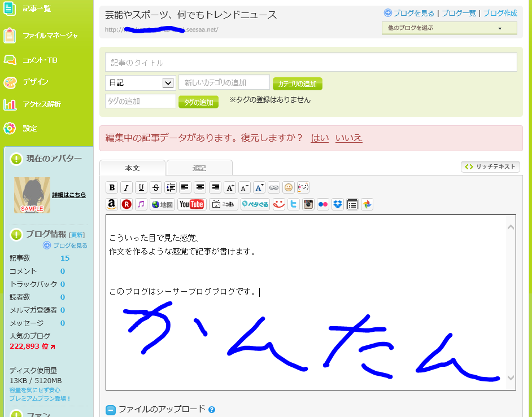
Task: Switch to the 追記 tab
Action: coord(198,168)
